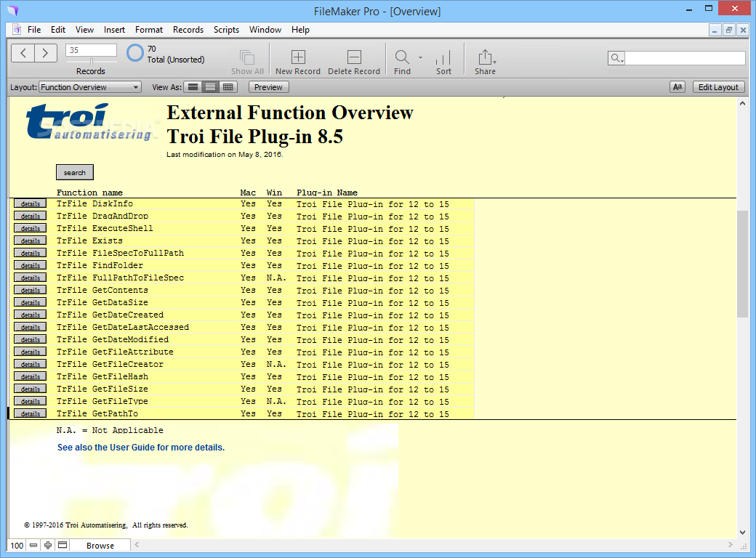Click the quick find search field

click(685, 58)
